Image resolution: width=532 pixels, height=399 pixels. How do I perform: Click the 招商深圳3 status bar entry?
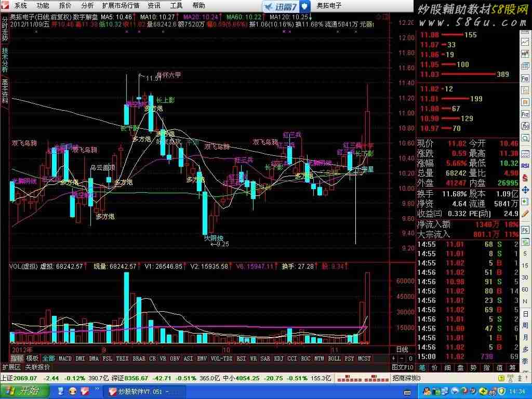click(406, 378)
